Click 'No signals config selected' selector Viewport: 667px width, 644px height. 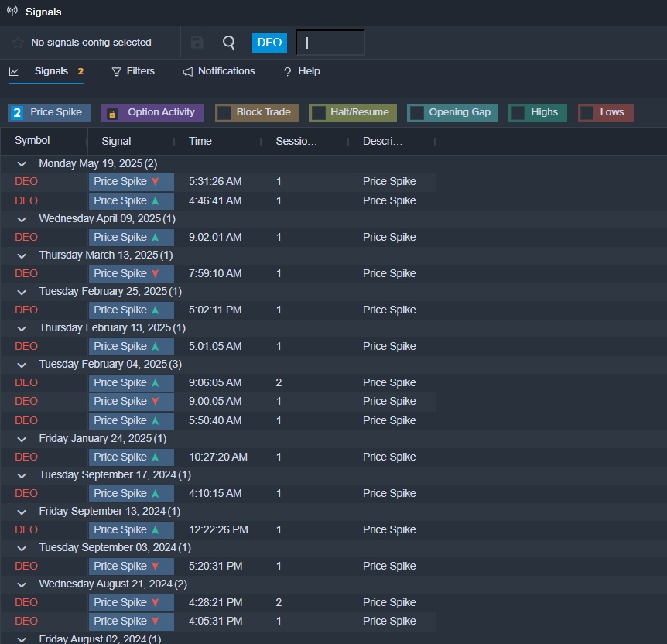[x=91, y=42]
